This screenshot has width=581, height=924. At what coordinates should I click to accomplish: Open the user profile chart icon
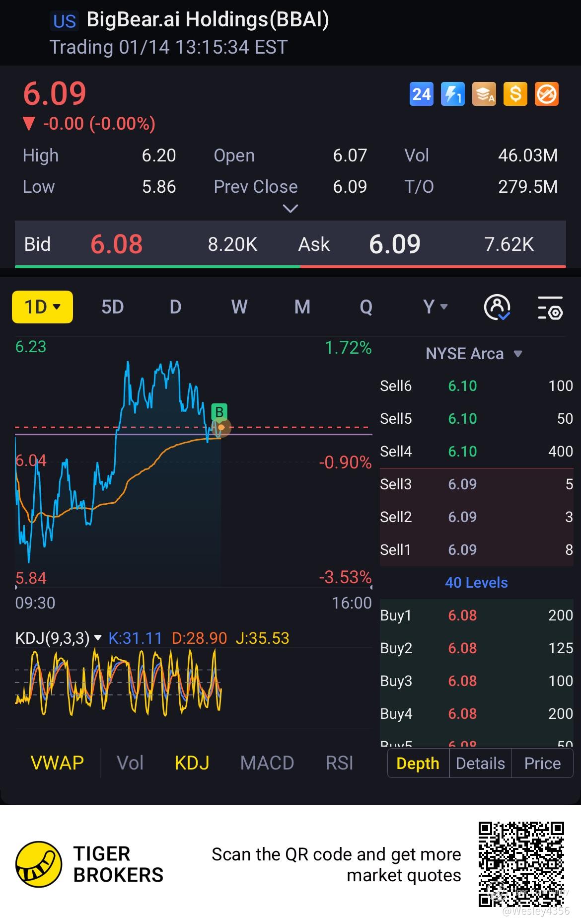[497, 307]
